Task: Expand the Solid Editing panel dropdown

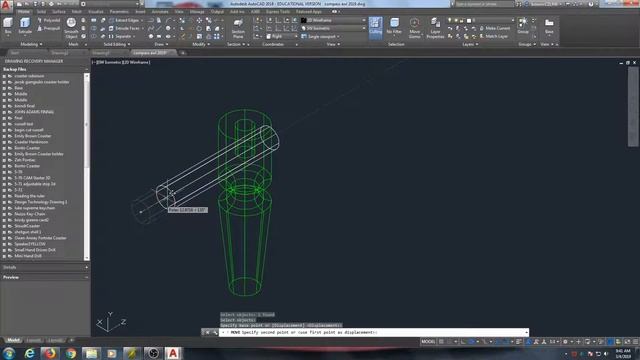Action: pyautogui.click(x=117, y=44)
